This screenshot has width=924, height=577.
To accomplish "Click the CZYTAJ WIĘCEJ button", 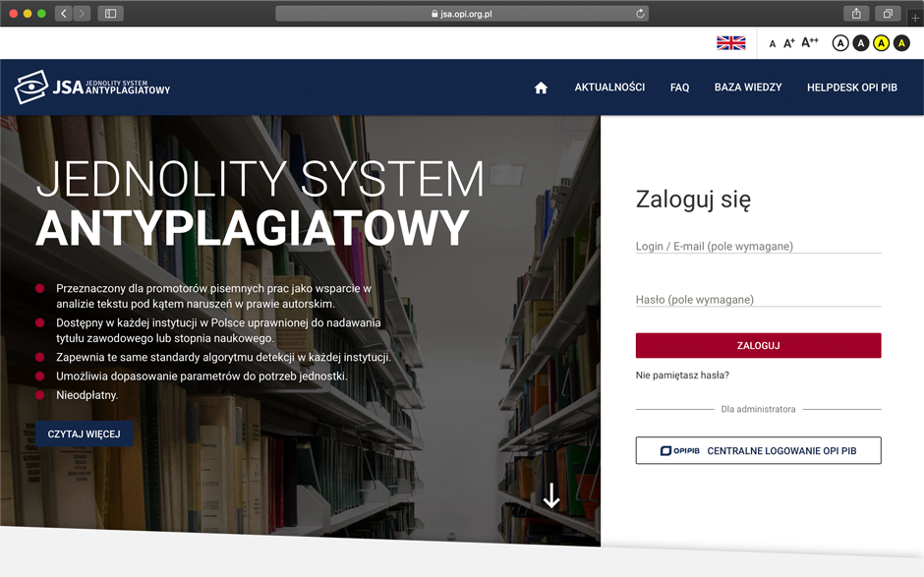I will click(84, 433).
